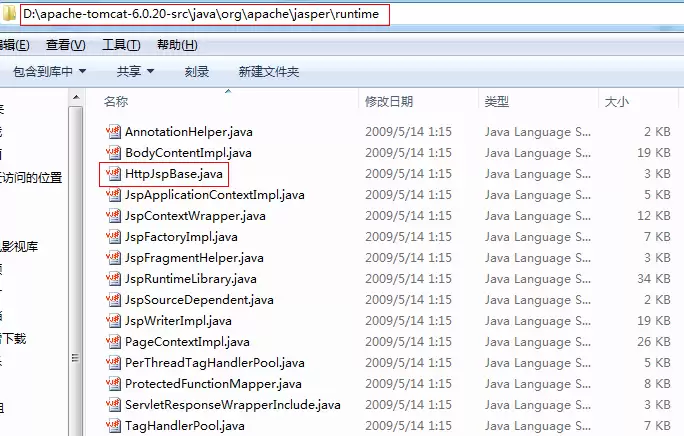
Task: Select the file name JspFactoryImpl.java
Action: point(181,237)
